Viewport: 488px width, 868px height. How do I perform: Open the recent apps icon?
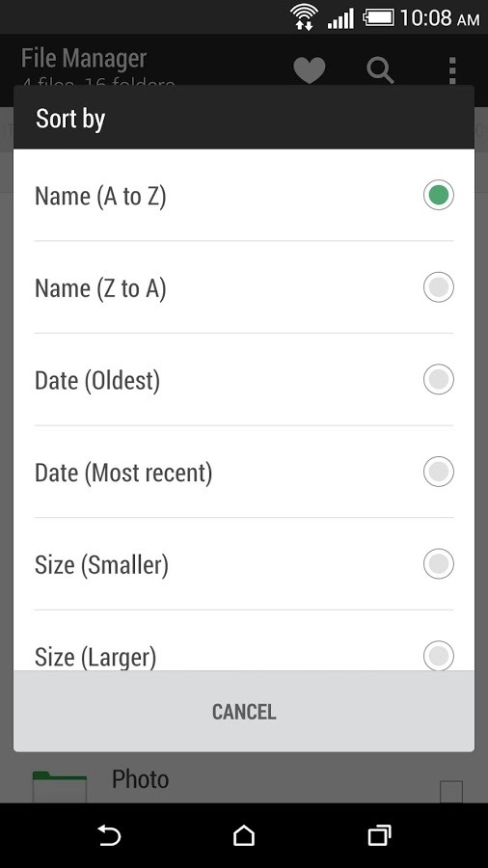tap(379, 836)
